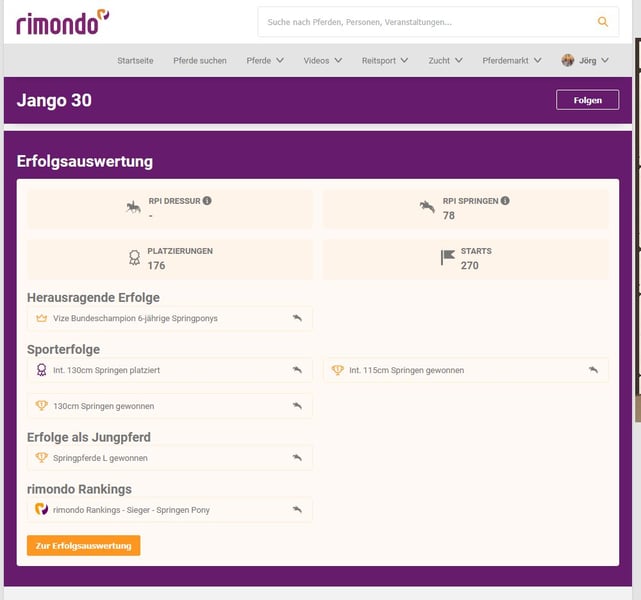This screenshot has width=641, height=600.
Task: Click Jörg's profile avatar
Action: pos(568,61)
